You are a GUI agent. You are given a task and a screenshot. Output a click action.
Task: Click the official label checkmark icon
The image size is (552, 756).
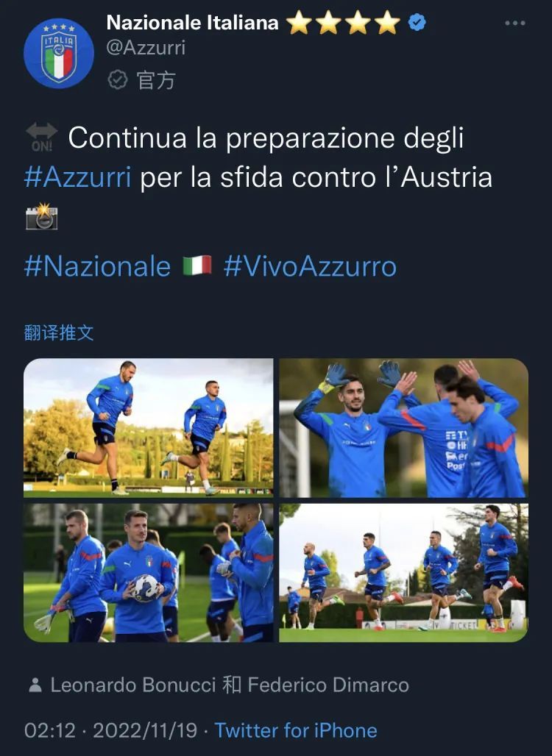pos(117,79)
